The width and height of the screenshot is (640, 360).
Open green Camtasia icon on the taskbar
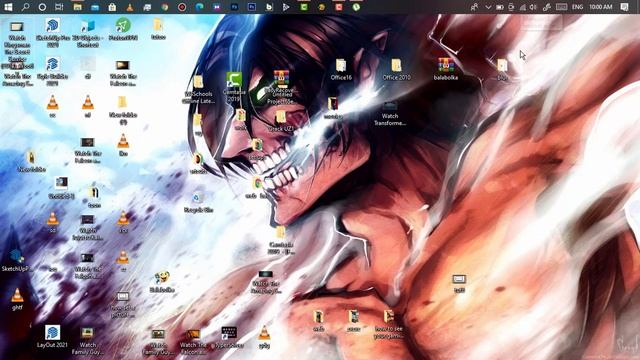tap(304, 7)
